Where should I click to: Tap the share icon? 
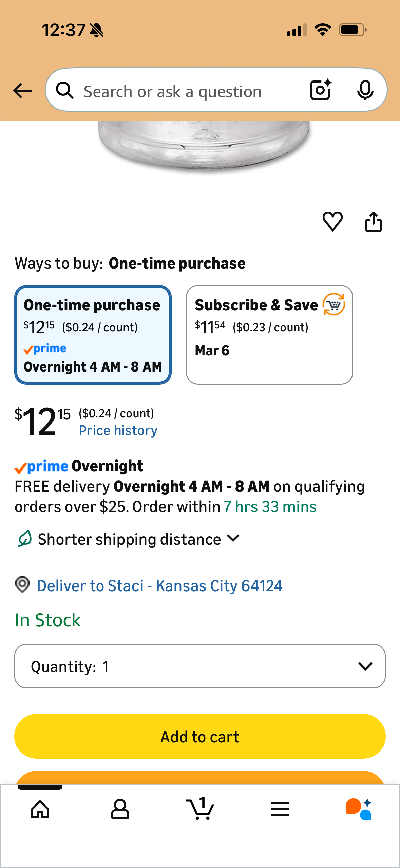(373, 222)
